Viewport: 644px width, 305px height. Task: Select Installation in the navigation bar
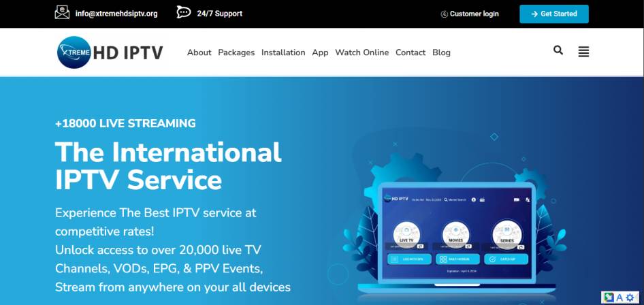(283, 52)
